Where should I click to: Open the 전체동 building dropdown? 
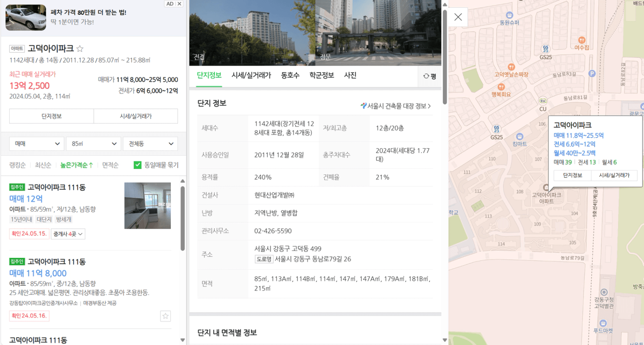(x=151, y=144)
